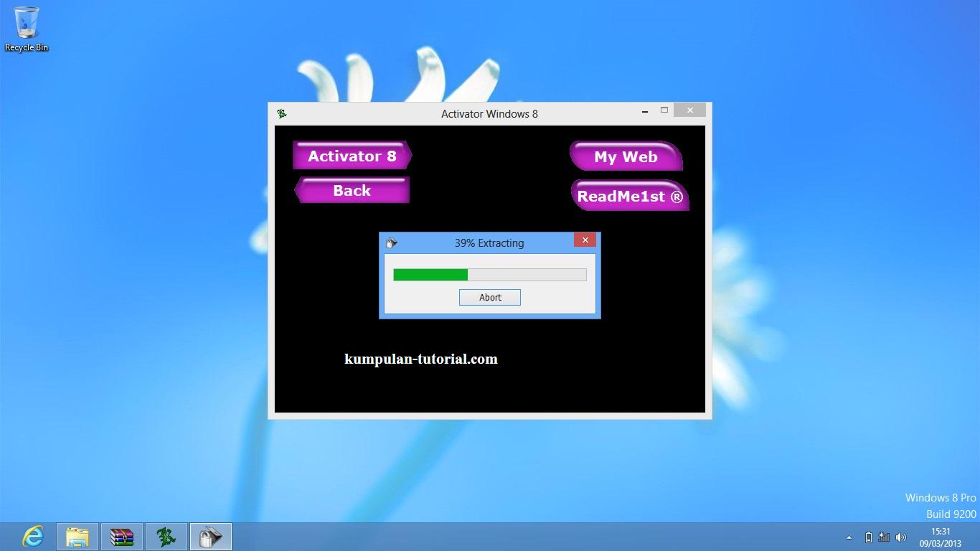Go back using the Back button
980x551 pixels.
pos(352,190)
